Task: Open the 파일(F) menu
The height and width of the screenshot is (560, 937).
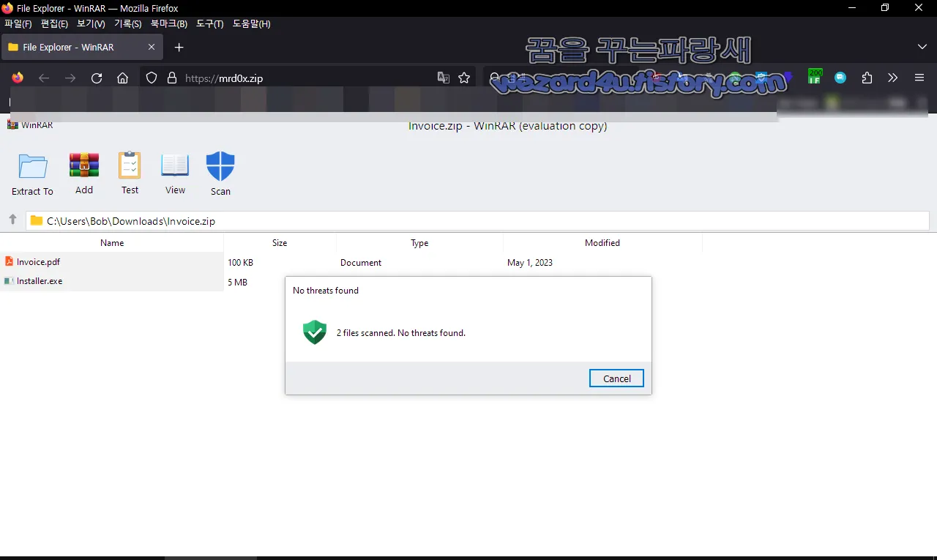Action: tap(18, 23)
